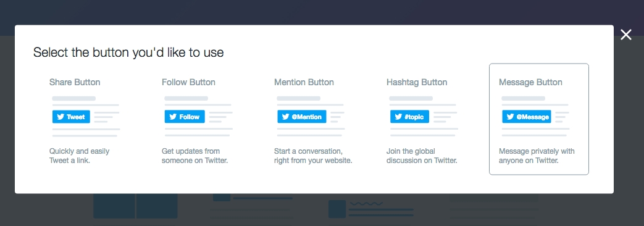Click 'Message privately with anyone' description
This screenshot has height=226, width=644.
pos(537,156)
